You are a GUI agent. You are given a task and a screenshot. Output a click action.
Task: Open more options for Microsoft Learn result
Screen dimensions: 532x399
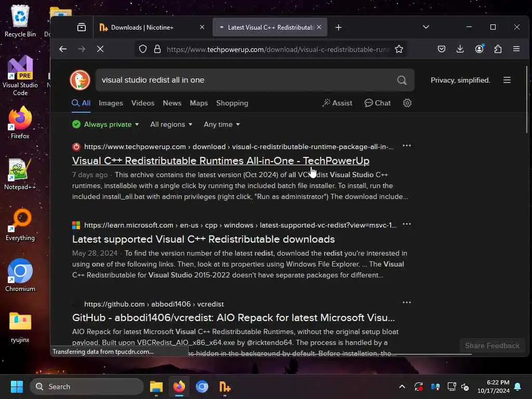tap(406, 224)
